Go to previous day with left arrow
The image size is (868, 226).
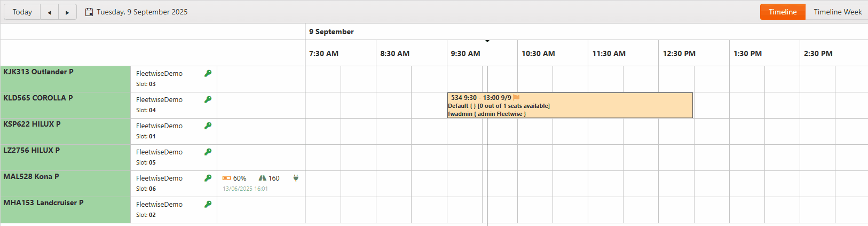click(50, 12)
